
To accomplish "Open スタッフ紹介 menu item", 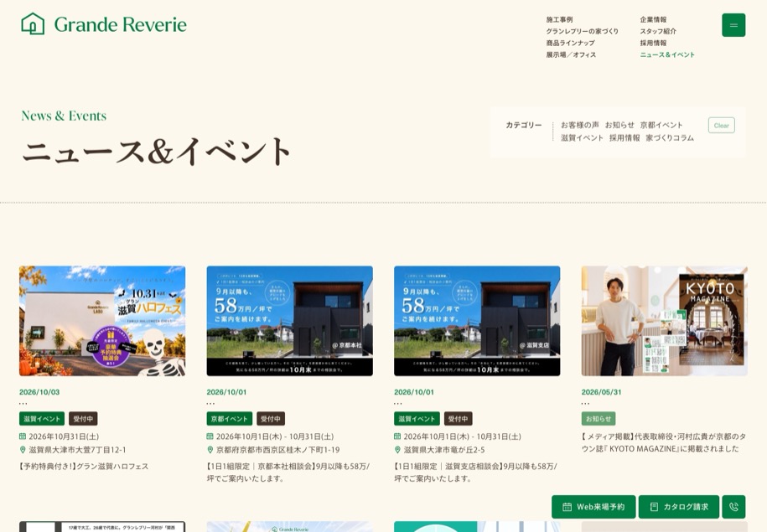I will pos(658,31).
